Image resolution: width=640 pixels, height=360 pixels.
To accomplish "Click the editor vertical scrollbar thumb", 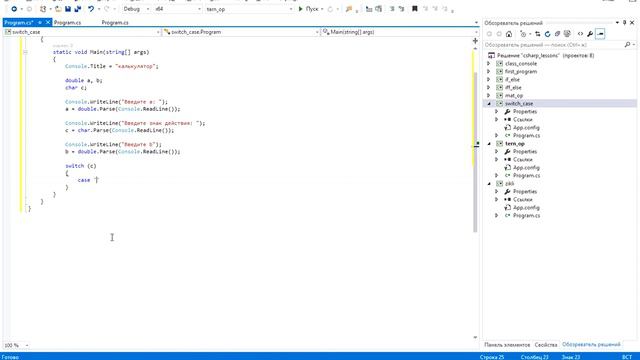I will [x=475, y=152].
